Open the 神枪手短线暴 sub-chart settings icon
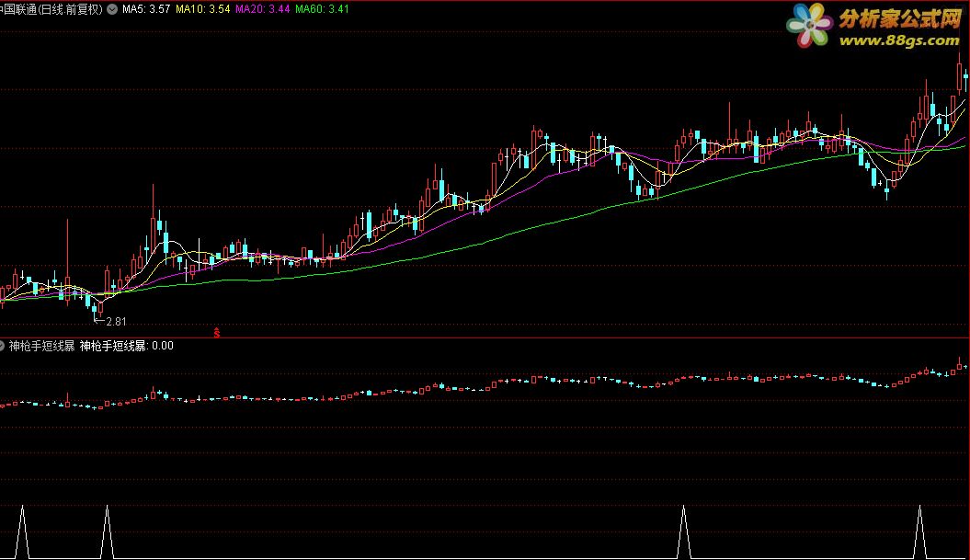This screenshot has width=970, height=560. pos(2,345)
